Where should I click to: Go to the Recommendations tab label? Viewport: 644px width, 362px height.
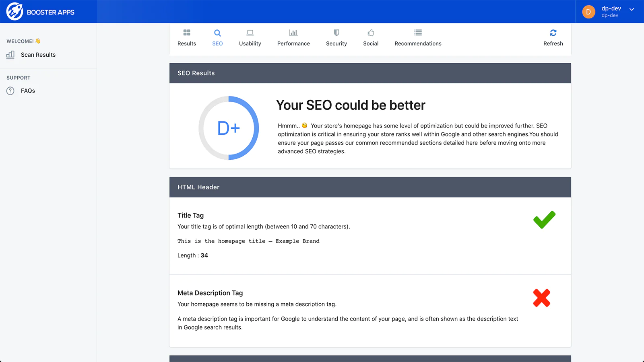click(418, 43)
